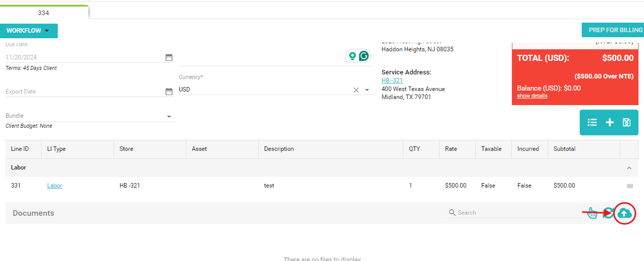Clear the USD currency selection
Image resolution: width=644 pixels, height=261 pixels.
[x=356, y=90]
